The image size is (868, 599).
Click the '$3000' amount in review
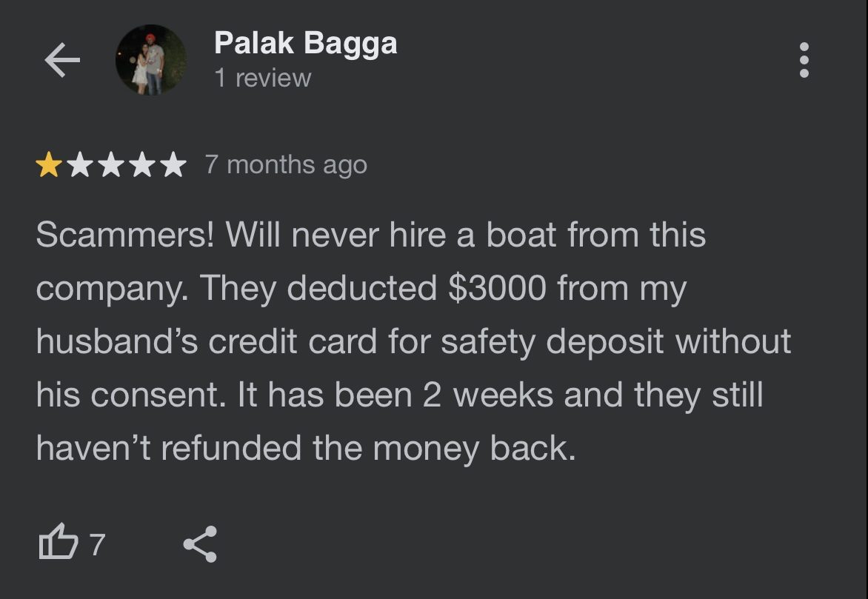tap(497, 289)
